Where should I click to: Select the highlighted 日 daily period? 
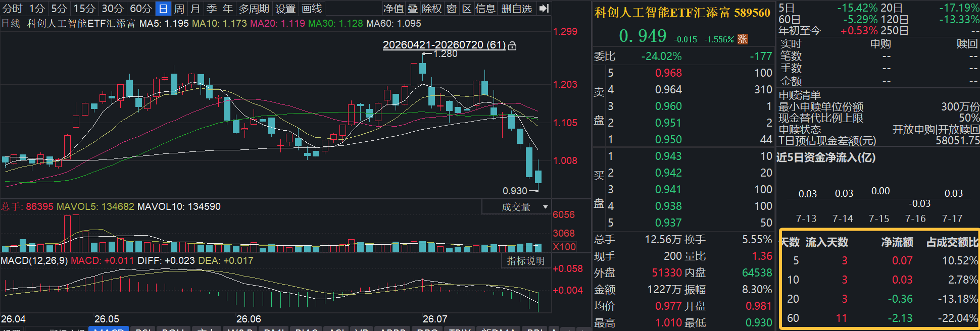(x=163, y=9)
